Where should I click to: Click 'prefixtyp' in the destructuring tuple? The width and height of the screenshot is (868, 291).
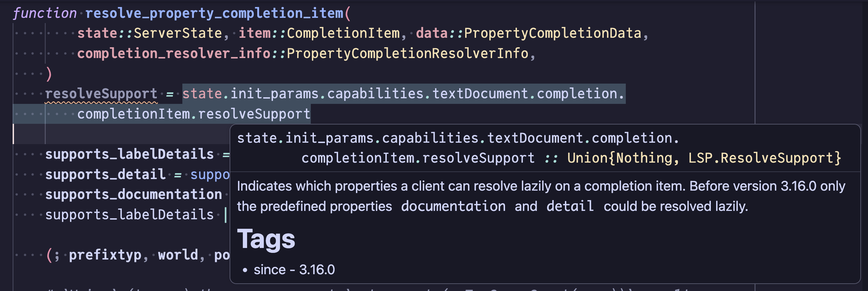point(105,255)
